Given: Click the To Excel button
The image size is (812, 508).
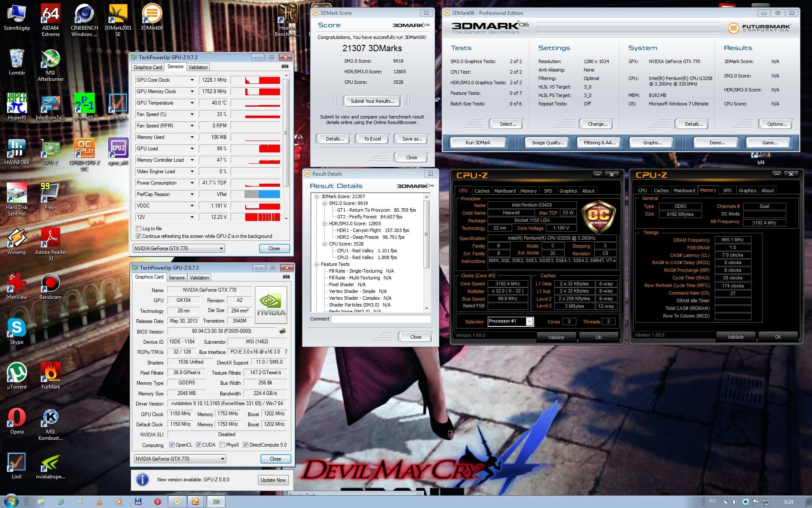Looking at the screenshot, I should click(373, 139).
